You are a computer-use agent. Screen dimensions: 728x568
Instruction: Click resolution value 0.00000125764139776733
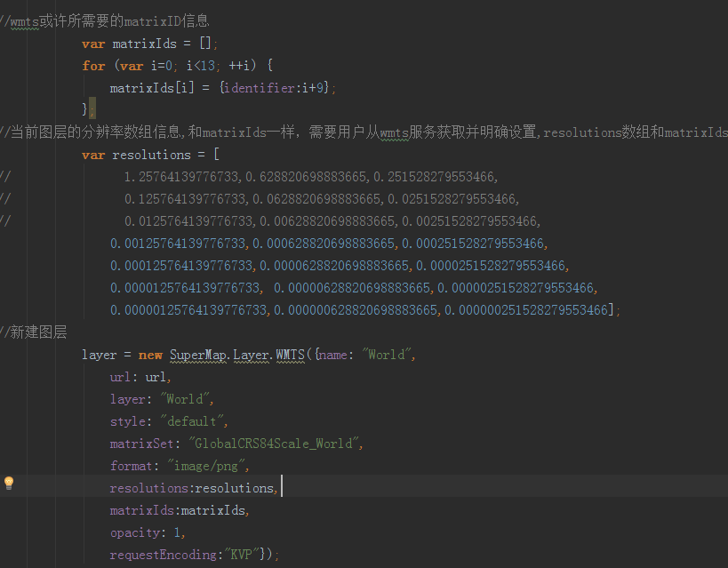pos(188,309)
